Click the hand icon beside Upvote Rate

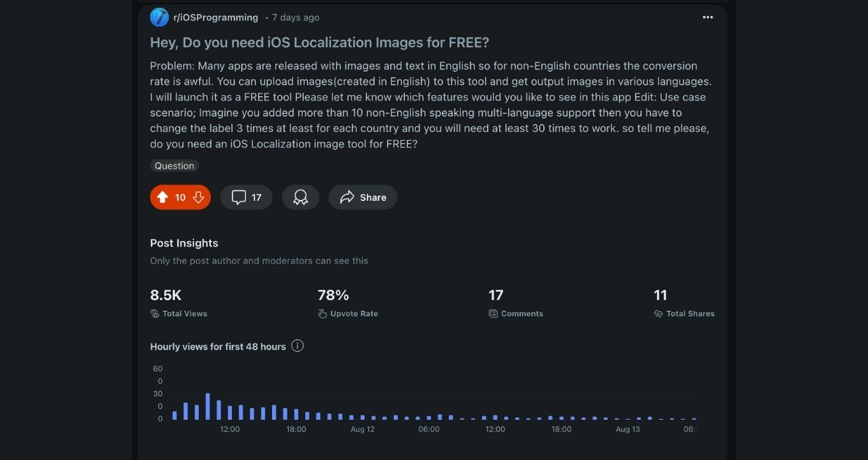(x=322, y=313)
